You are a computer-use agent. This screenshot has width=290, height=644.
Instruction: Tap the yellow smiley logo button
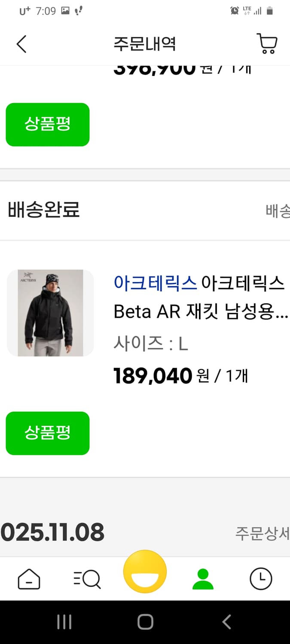click(145, 571)
